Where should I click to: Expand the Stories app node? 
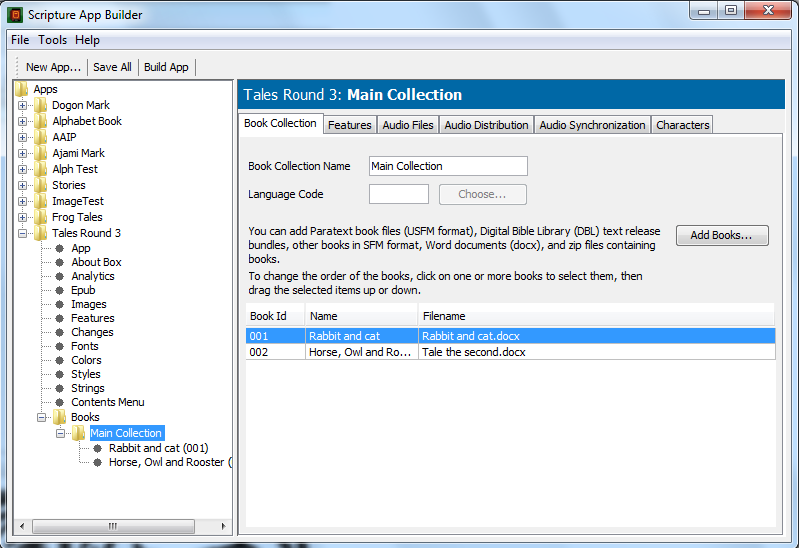(22, 186)
